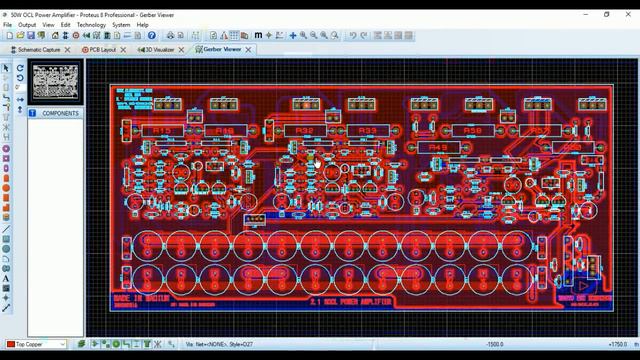640x360 pixels.
Task: Click the board overview thumbnail
Action: 56,82
